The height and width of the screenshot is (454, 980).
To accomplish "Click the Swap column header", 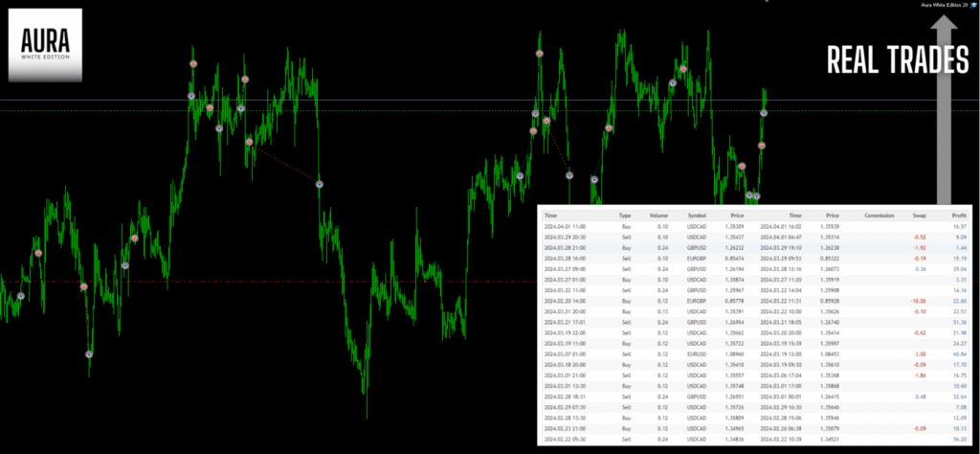I will point(918,216).
